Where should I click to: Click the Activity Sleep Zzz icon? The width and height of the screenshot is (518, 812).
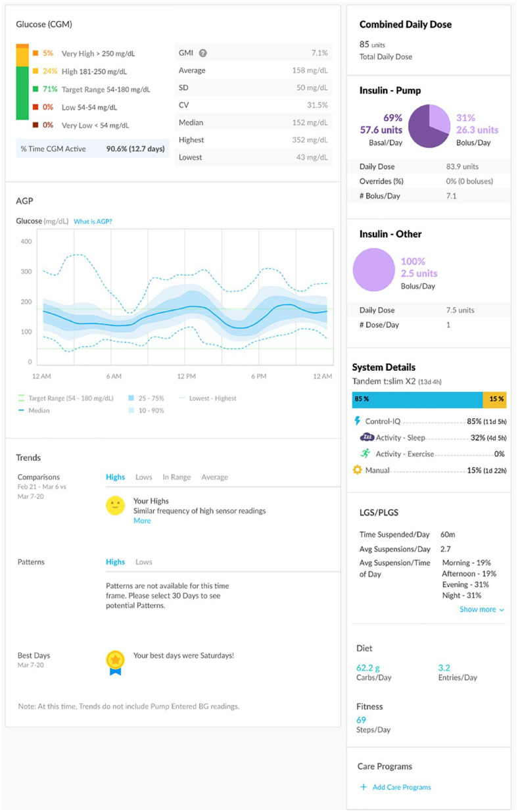tap(366, 437)
